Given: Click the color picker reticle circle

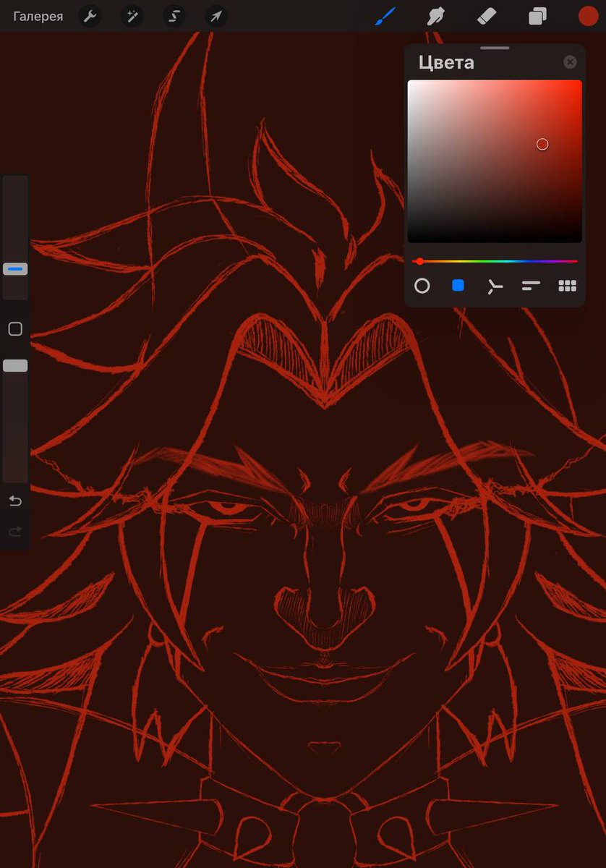Looking at the screenshot, I should click(x=542, y=145).
